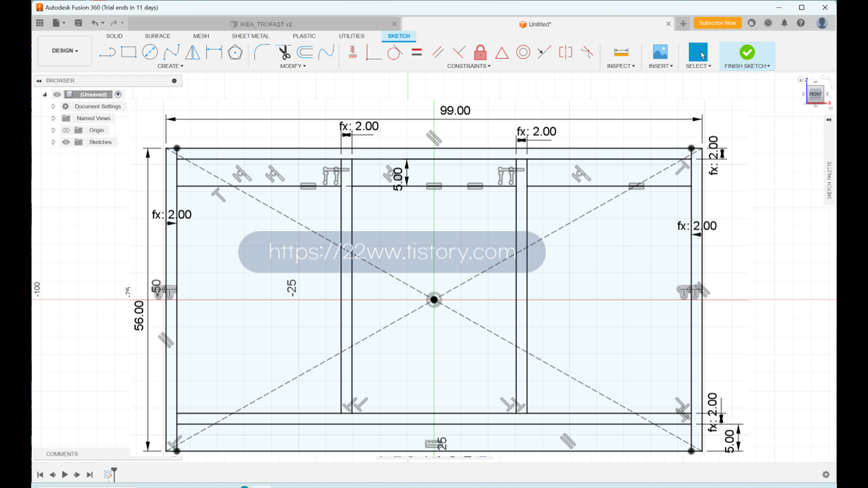Switch to the SHEET METAL tab
Screen dimensions: 868x488
click(x=250, y=36)
